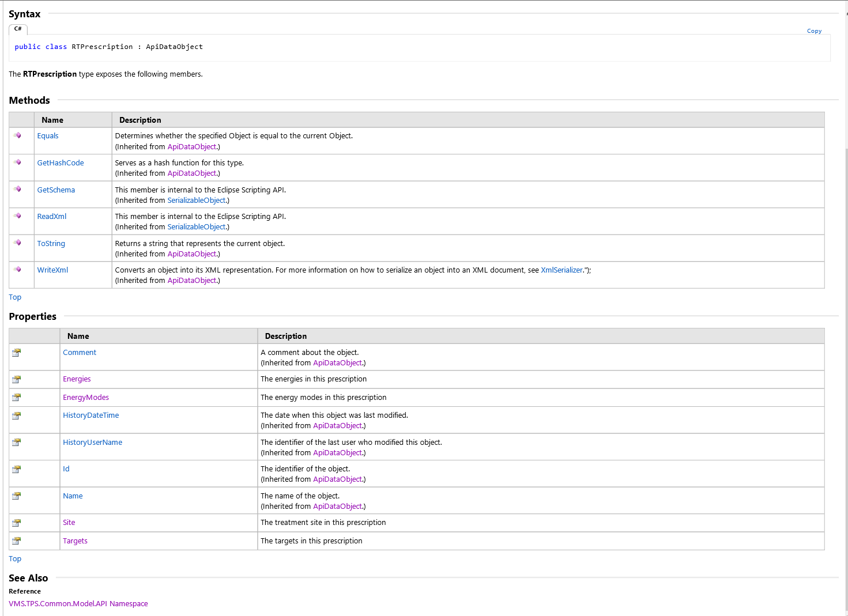Jump to Top below the Methods table
This screenshot has height=616, width=848.
pyautogui.click(x=15, y=297)
